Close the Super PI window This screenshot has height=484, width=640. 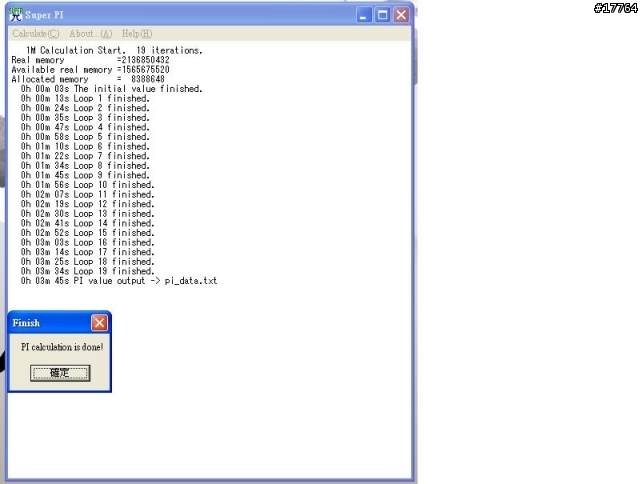click(401, 15)
